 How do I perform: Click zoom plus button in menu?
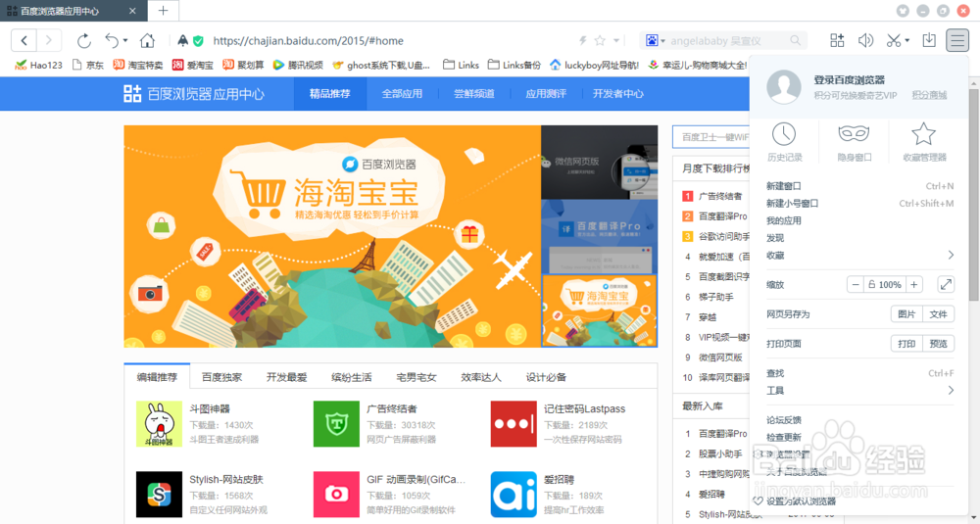tap(913, 285)
